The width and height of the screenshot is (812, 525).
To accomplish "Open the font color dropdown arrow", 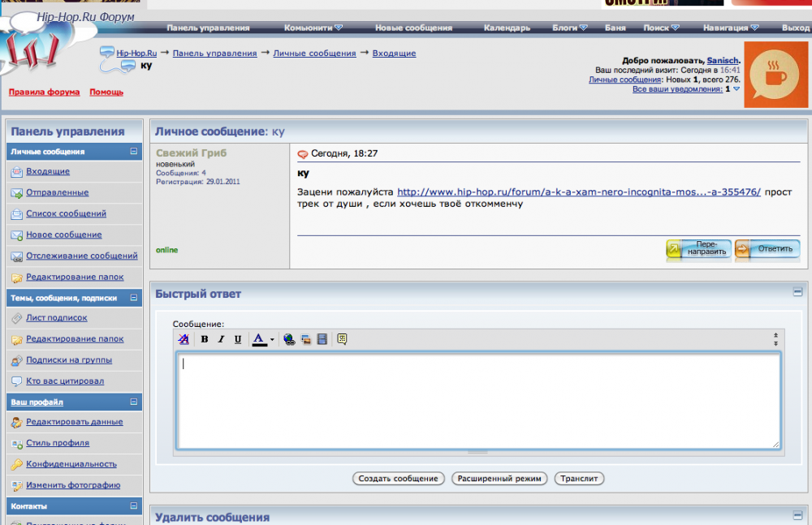I will [x=272, y=340].
